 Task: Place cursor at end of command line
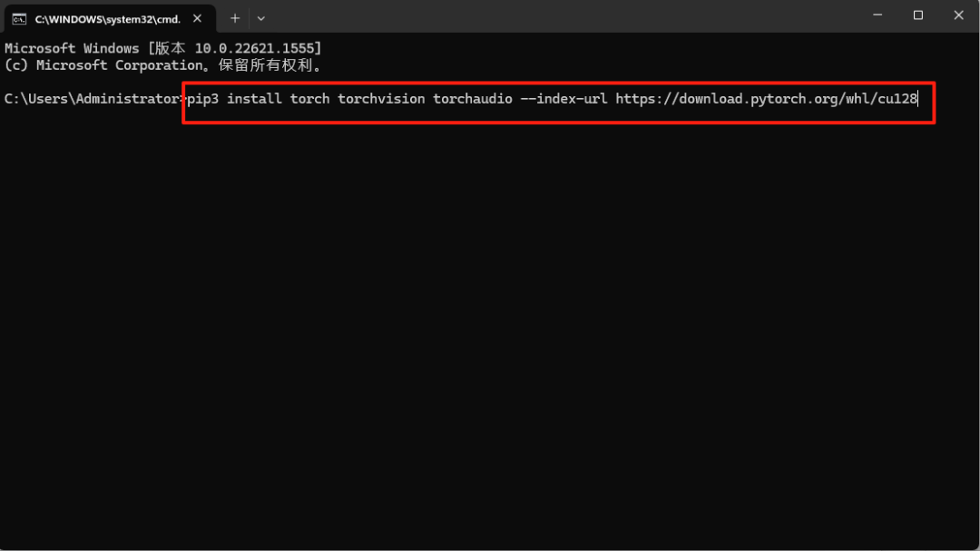pos(920,99)
